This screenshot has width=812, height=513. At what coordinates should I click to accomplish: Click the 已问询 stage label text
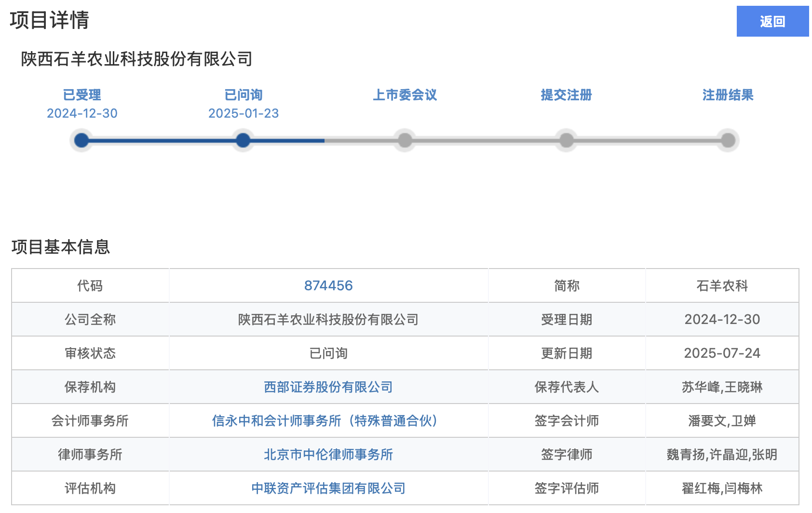[243, 95]
